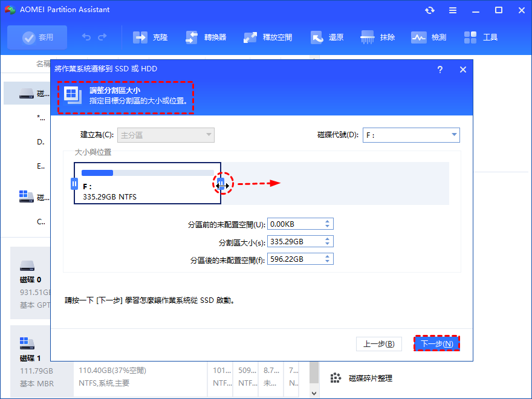Open the 克隆 clone tool
The width and height of the screenshot is (532, 399).
tap(151, 37)
